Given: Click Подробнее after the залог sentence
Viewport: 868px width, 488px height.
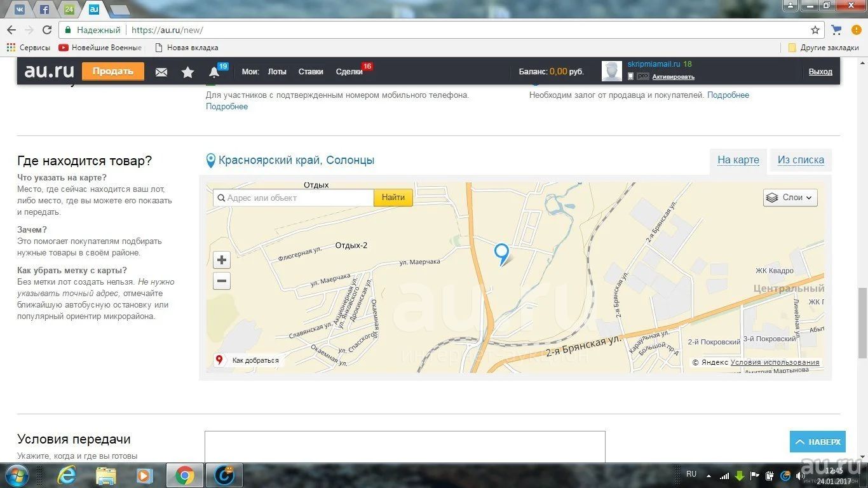Looking at the screenshot, I should (x=728, y=95).
